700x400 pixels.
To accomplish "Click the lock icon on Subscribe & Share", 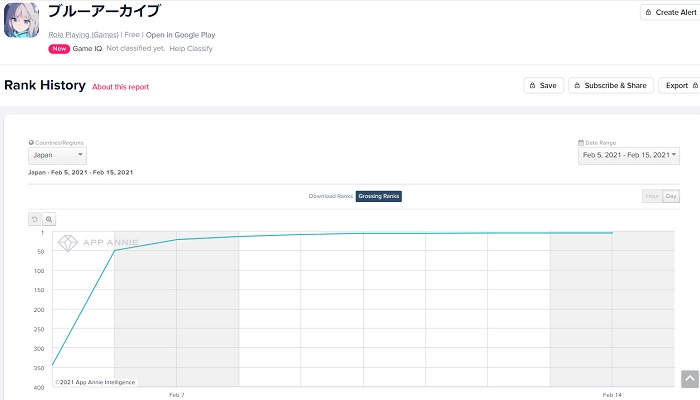I will [577, 85].
